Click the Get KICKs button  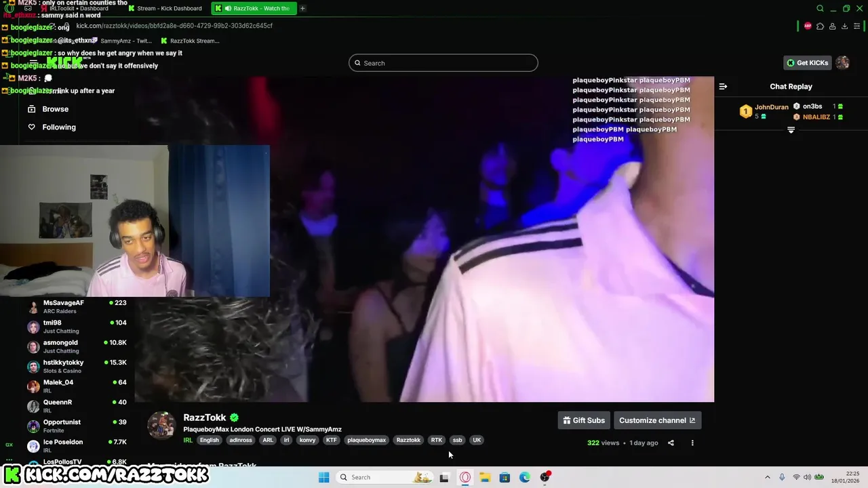coord(807,63)
